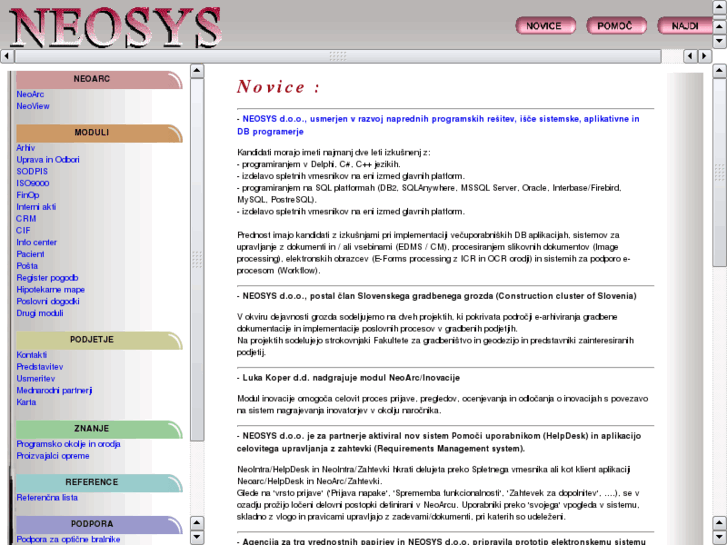Click the NAJDI search button
The image size is (727, 545).
[x=685, y=26]
